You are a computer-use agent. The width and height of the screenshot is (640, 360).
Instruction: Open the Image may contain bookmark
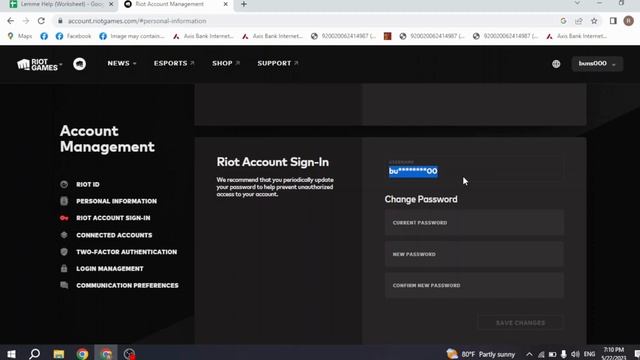click(x=131, y=36)
